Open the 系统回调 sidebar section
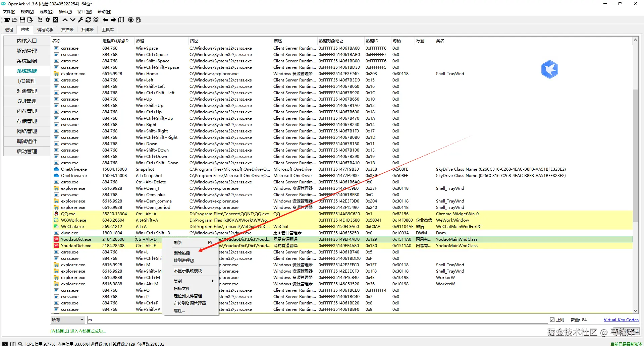 pos(27,61)
